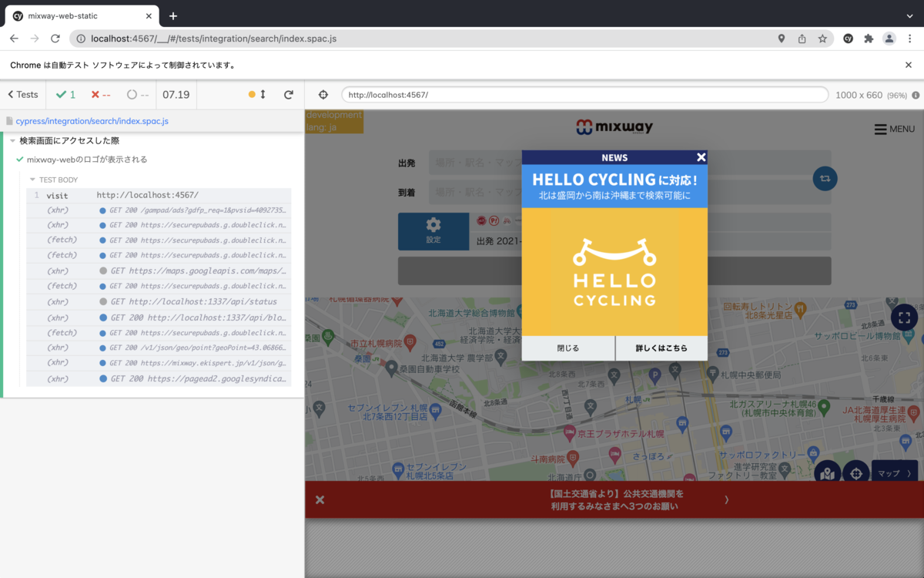
Task: Open the マップ button
Action: 894,473
